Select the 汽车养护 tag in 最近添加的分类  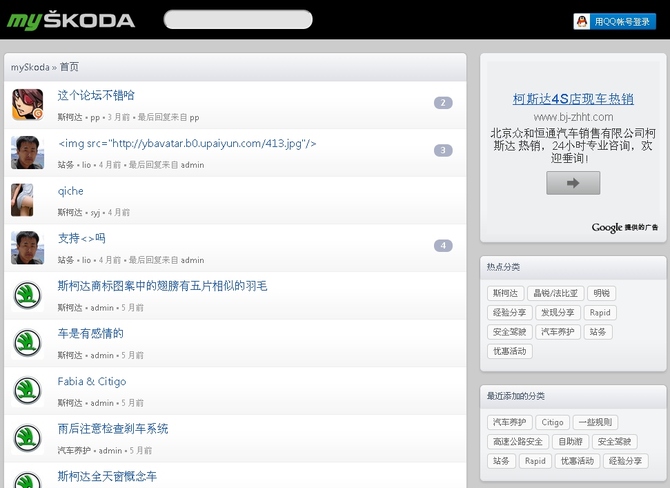[x=509, y=422]
